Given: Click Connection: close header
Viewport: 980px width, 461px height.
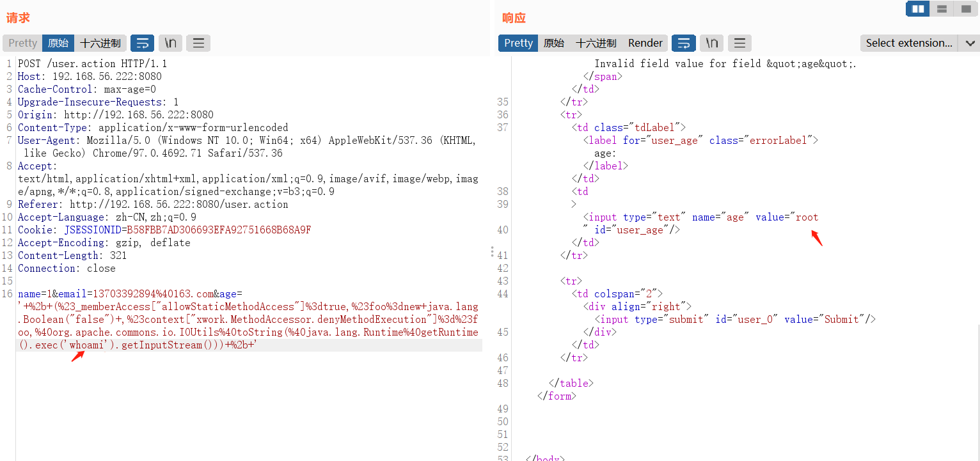Looking at the screenshot, I should pyautogui.click(x=67, y=268).
